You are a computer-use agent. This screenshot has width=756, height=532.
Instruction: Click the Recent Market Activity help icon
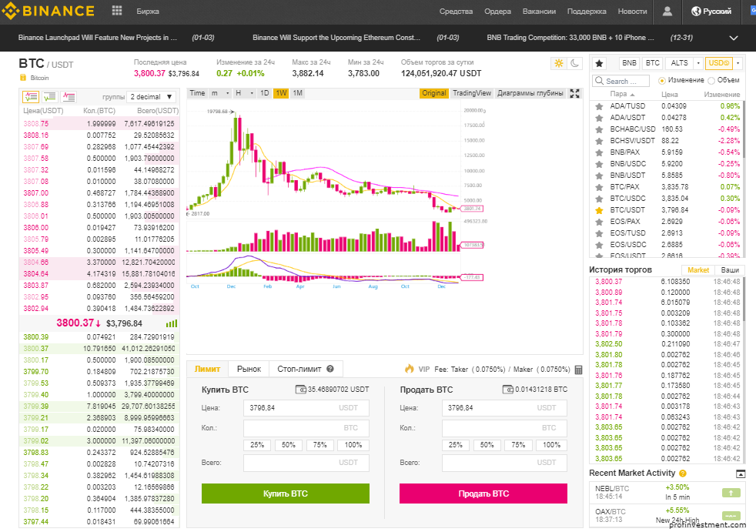point(683,473)
